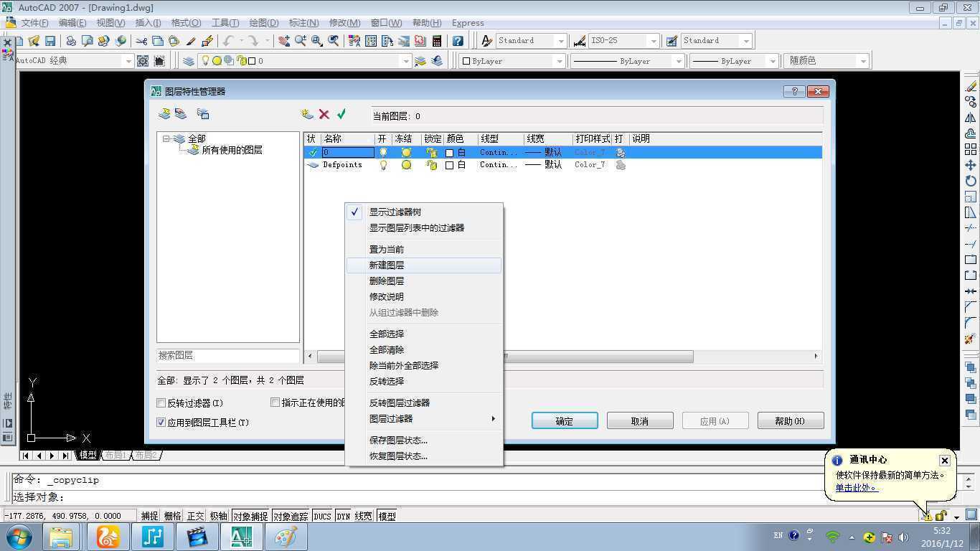Click the Match Properties brush icon

pos(191,41)
